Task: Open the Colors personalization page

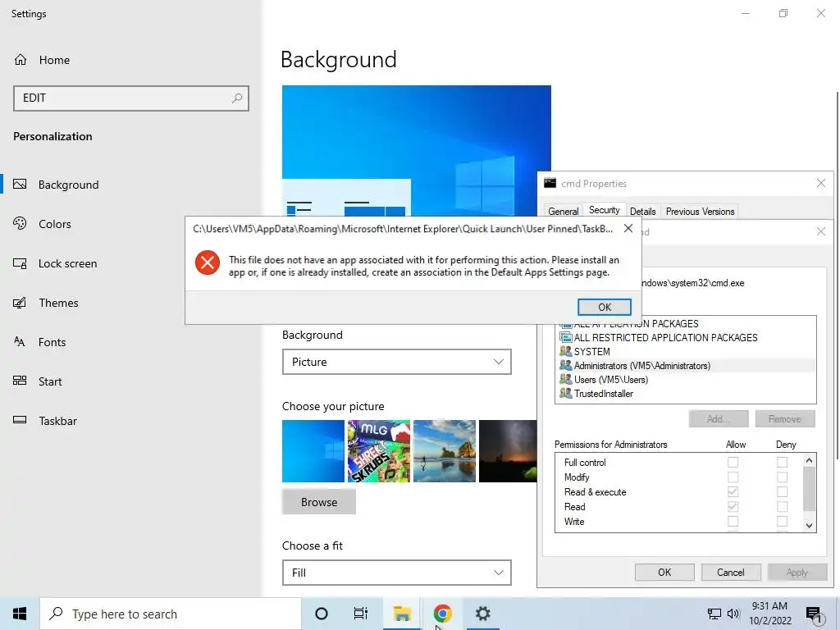Action: pos(55,224)
